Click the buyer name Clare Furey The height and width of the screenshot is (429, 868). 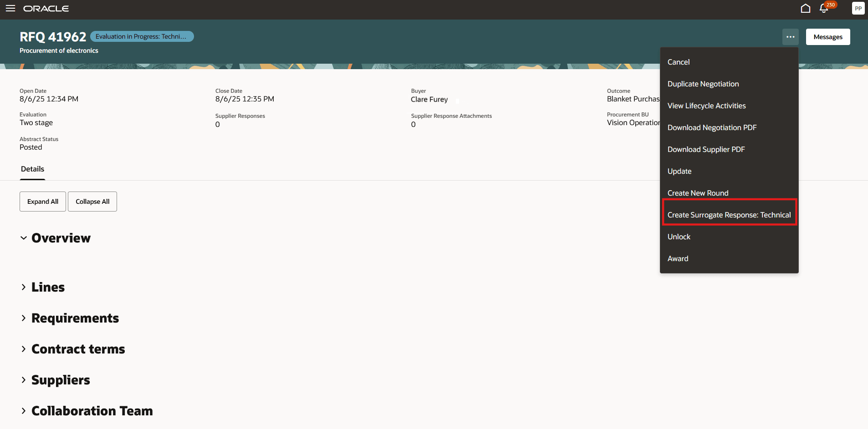coord(429,99)
